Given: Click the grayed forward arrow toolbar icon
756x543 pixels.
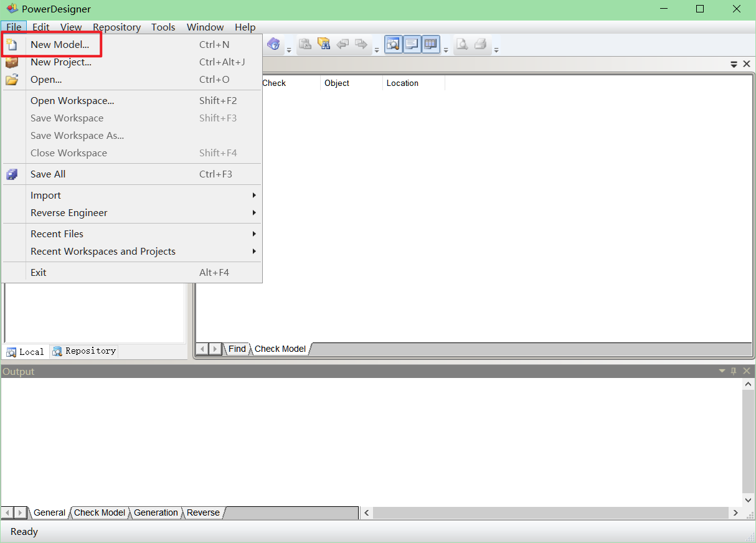Looking at the screenshot, I should point(361,44).
